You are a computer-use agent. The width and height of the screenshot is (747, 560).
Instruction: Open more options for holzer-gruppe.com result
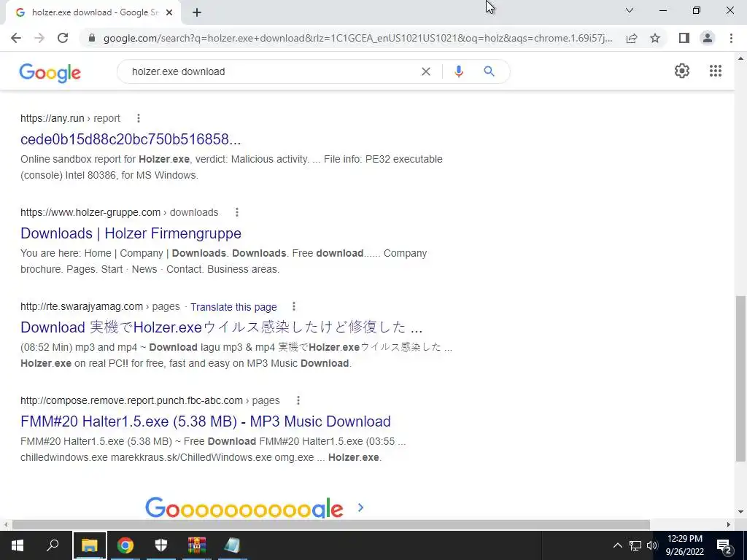[x=237, y=212]
